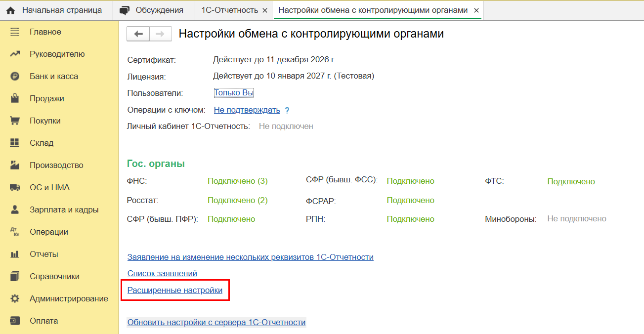Click the Банк и касса ruble icon
Screen dimensions: 644x334
[15, 77]
